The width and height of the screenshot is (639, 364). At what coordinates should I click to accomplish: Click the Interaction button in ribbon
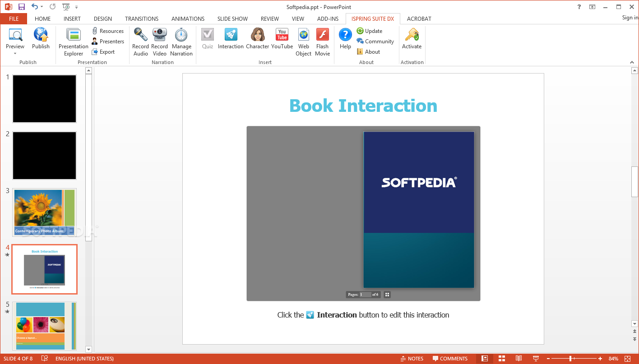(x=231, y=38)
